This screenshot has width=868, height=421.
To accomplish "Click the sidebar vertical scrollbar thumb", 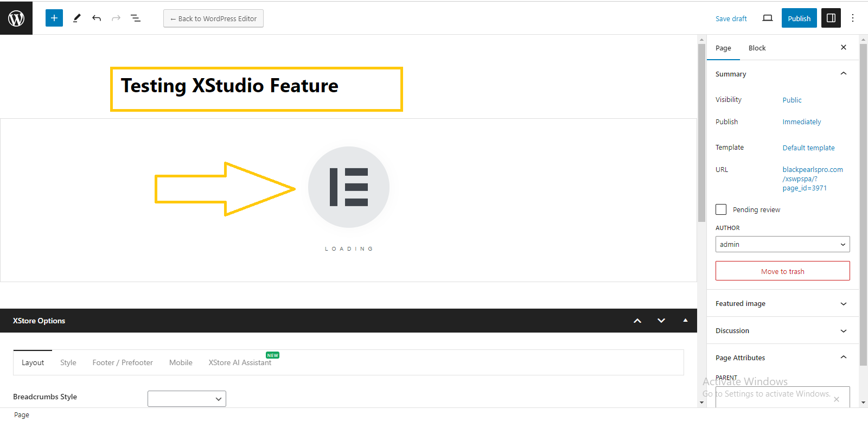I will (863, 203).
